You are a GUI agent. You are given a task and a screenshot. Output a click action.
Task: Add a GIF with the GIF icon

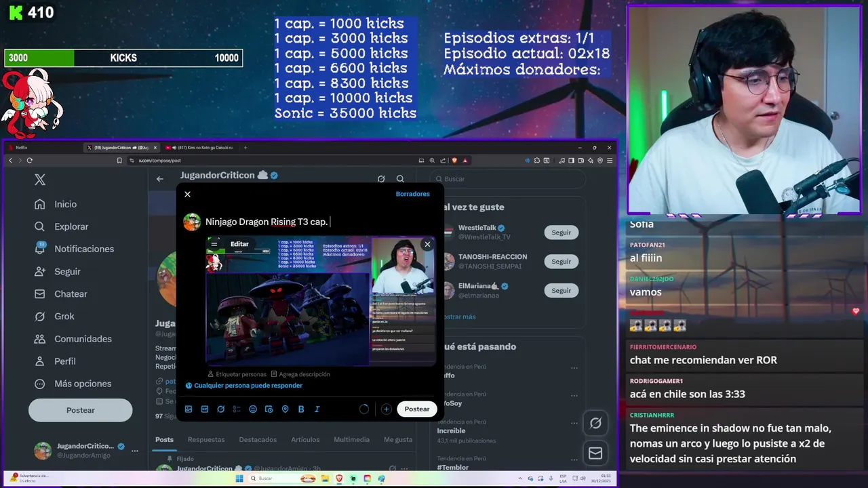[205, 409]
